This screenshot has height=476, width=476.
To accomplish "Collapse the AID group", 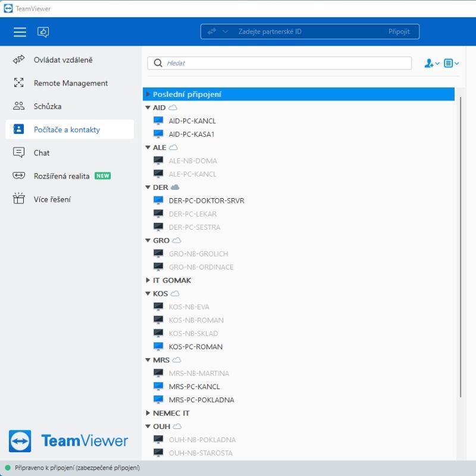I will tap(148, 108).
